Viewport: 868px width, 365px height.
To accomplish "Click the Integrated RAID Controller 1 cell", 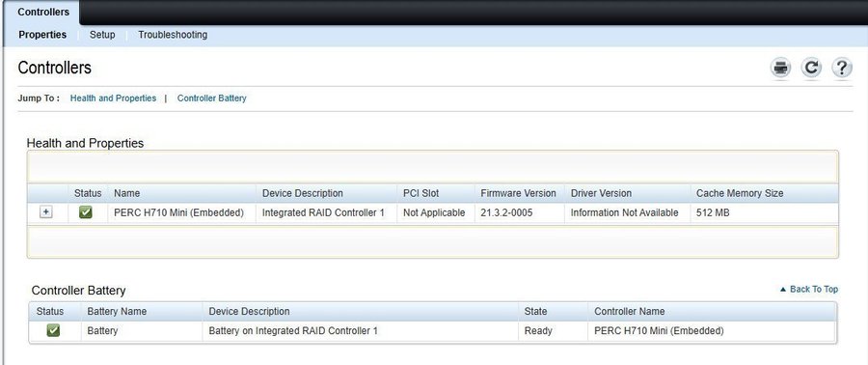I will tap(323, 212).
